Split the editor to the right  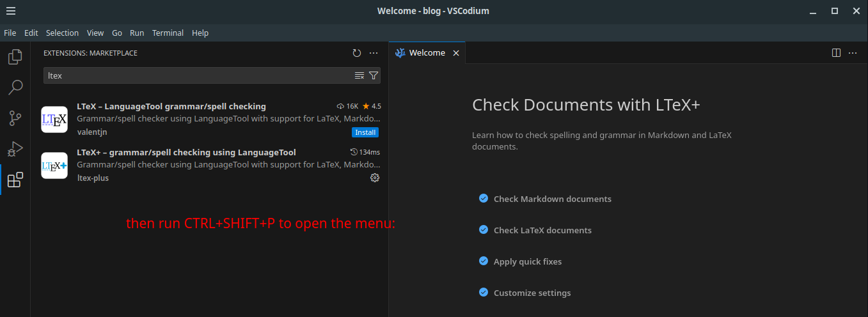(x=836, y=53)
